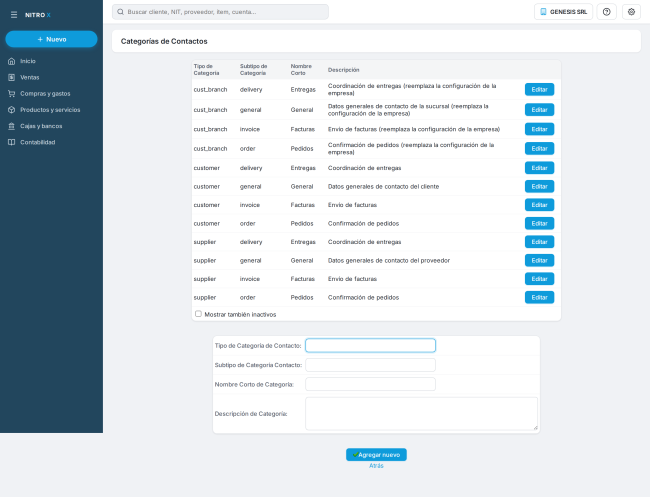Edit cust_branch order row
Viewport: 650px width, 497px height.
pyautogui.click(x=539, y=149)
